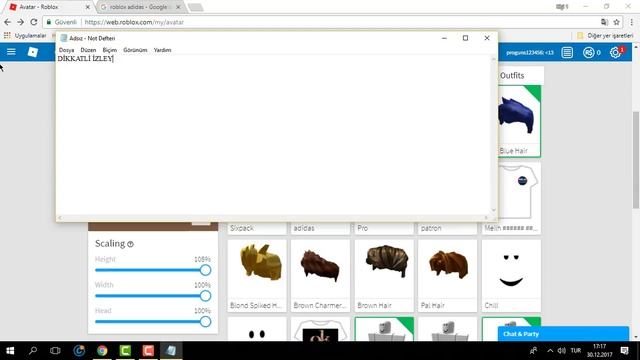This screenshot has width=640, height=360.
Task: Show hidden system tray icons
Action: (550, 351)
